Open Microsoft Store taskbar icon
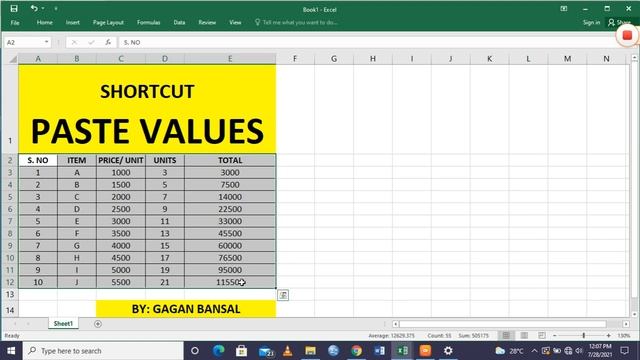The height and width of the screenshot is (360, 640). [x=241, y=351]
